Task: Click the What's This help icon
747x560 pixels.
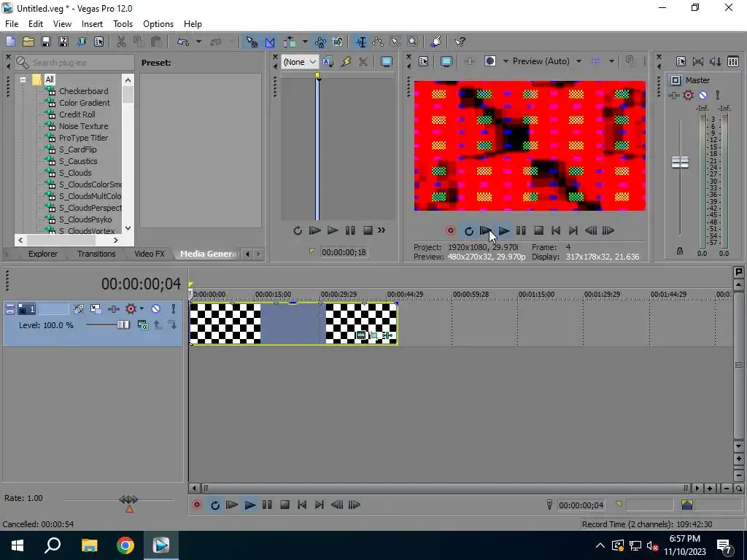Action: click(460, 42)
